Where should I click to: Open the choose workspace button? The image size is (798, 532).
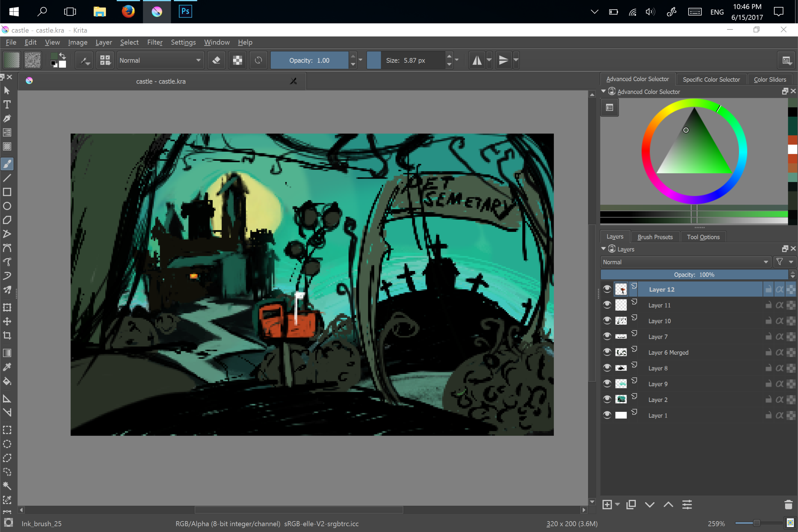tap(787, 60)
